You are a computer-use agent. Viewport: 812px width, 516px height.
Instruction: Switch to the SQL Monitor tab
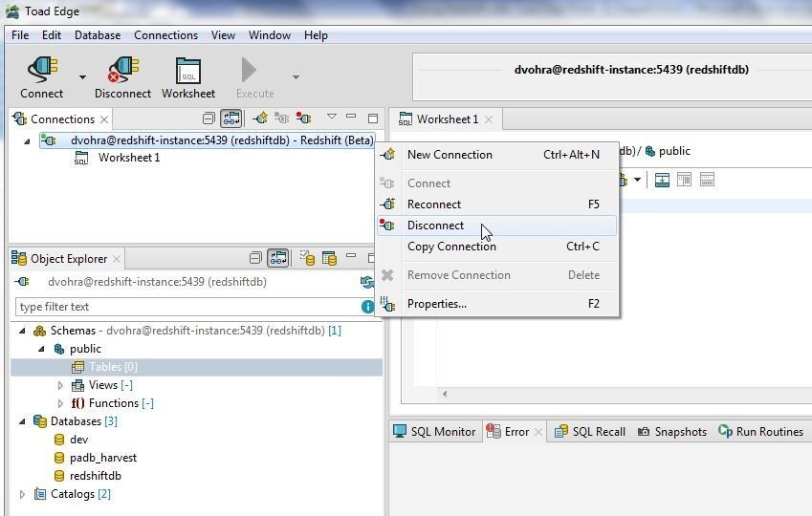coord(434,432)
